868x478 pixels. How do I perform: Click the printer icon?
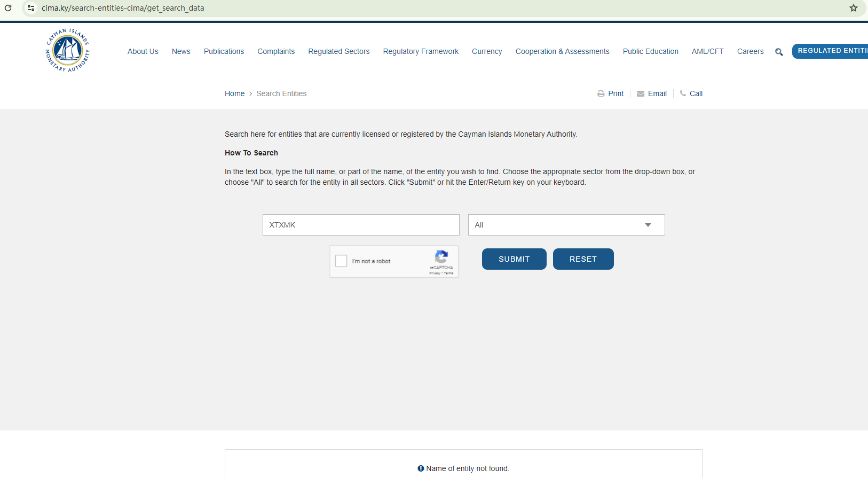601,93
